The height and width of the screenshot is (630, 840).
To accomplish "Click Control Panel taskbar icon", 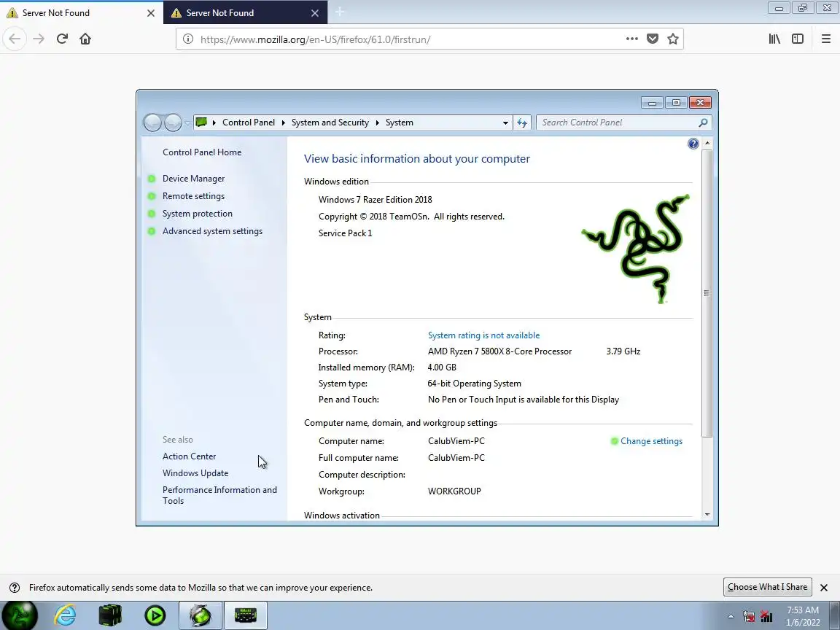I will [245, 615].
